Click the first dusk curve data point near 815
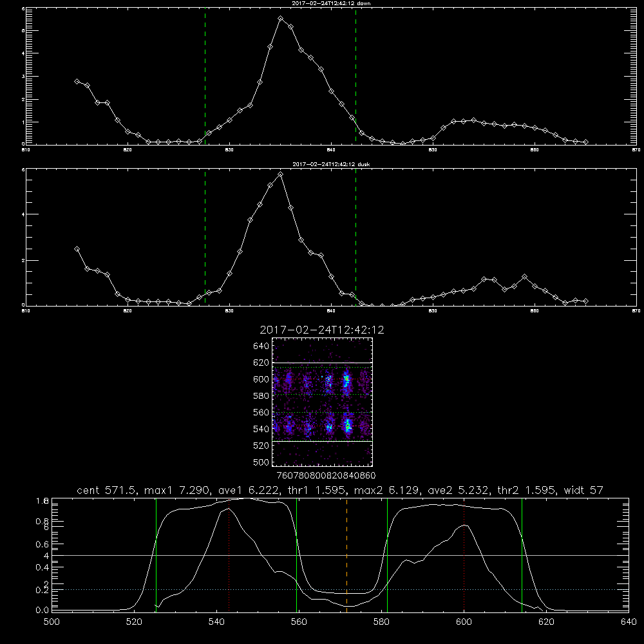 (77, 249)
